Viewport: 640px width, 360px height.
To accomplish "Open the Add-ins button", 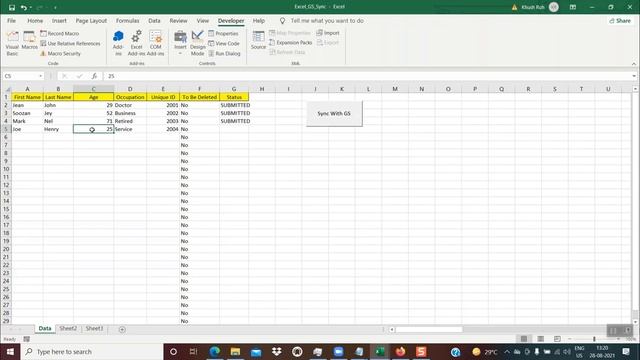I will click(118, 43).
